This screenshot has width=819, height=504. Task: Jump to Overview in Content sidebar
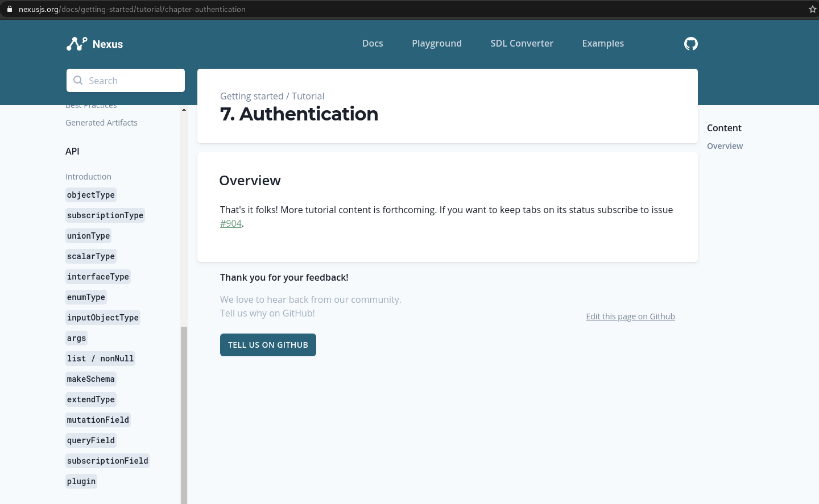click(725, 146)
